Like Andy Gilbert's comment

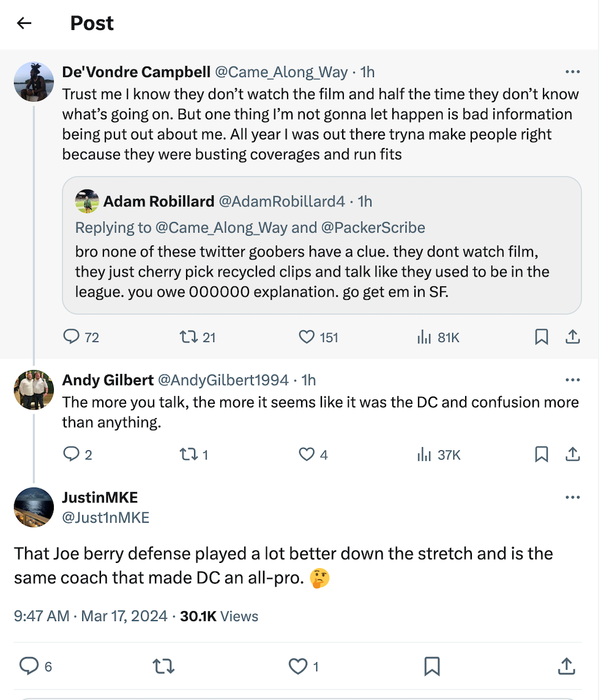306,454
